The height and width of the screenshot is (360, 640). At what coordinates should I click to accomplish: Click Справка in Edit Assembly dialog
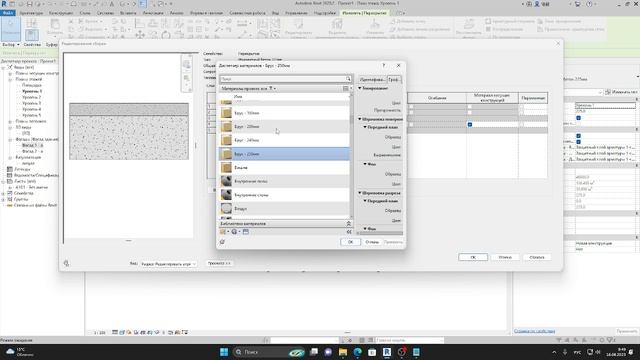537,257
